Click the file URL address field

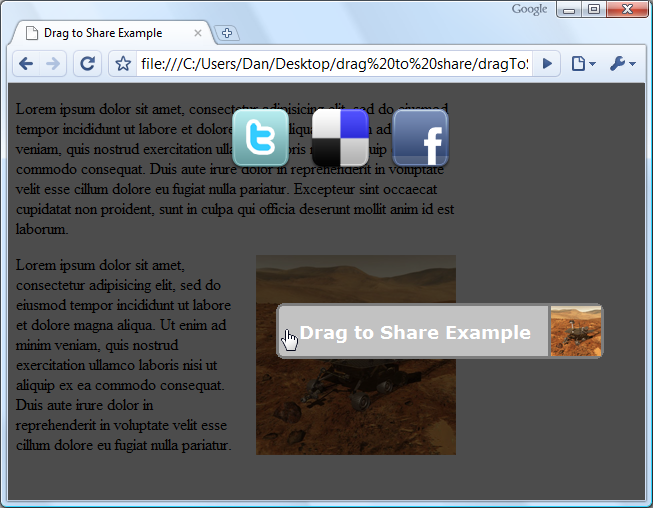point(334,64)
